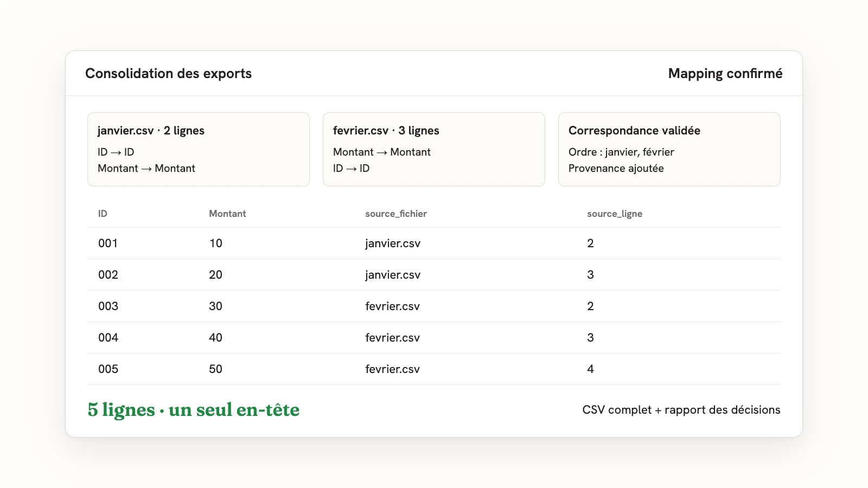The height and width of the screenshot is (488, 868).
Task: Click the 'Consolidation des exports' title
Action: (x=168, y=74)
